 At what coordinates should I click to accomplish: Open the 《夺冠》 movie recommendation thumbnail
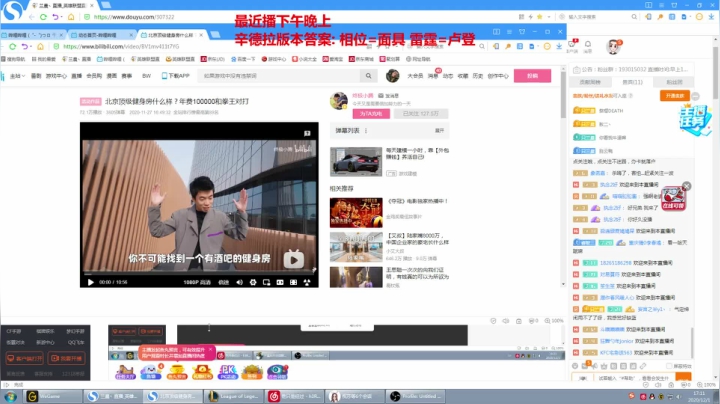356,213
